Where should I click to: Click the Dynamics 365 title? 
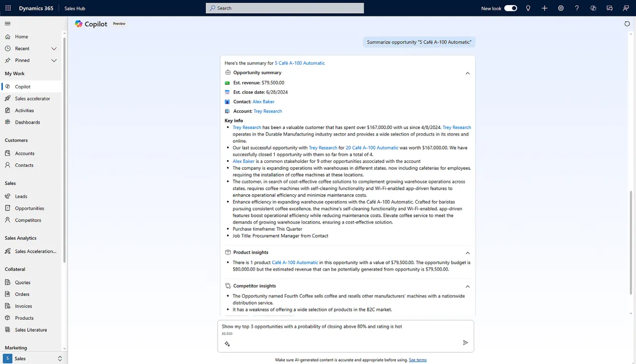36,8
